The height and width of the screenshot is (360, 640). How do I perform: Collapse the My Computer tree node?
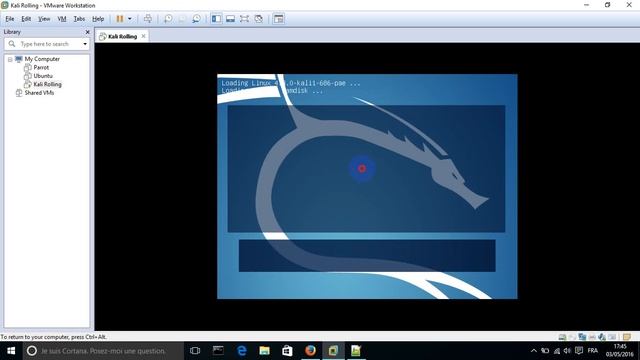[10, 59]
